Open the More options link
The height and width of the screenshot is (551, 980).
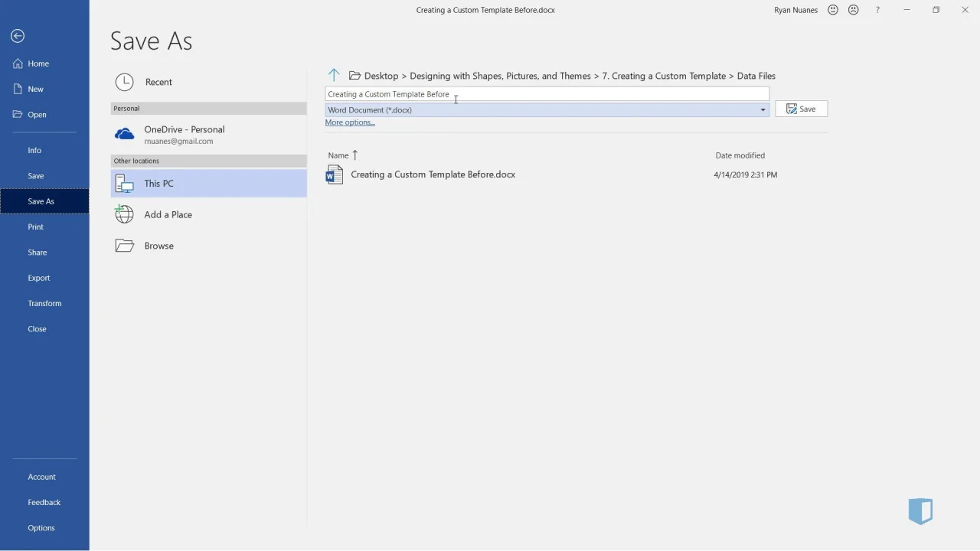click(350, 122)
